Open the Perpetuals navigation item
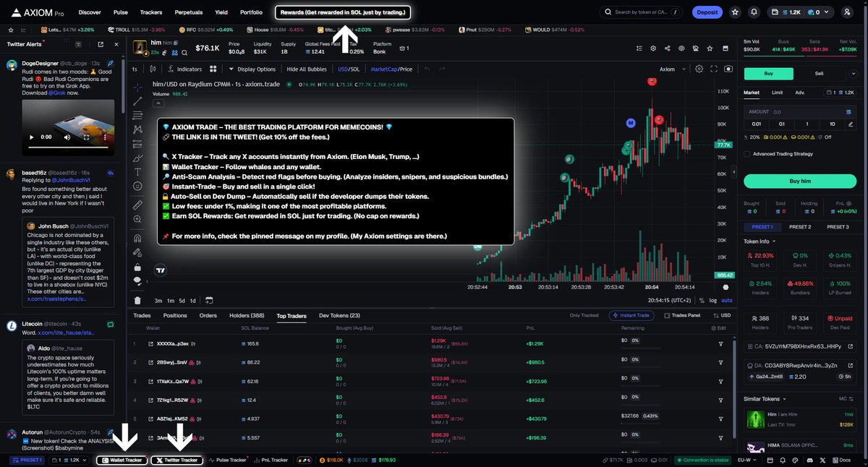This screenshot has width=868, height=467. click(188, 12)
